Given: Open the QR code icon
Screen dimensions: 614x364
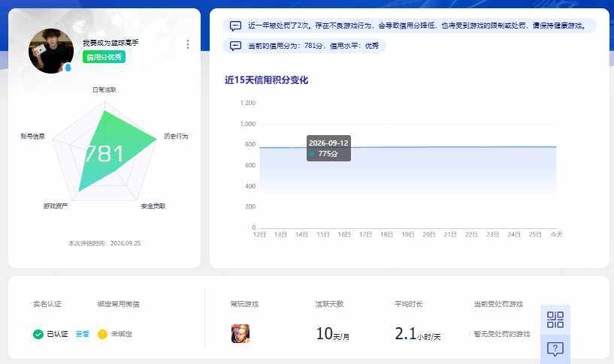Looking at the screenshot, I should pos(555,320).
